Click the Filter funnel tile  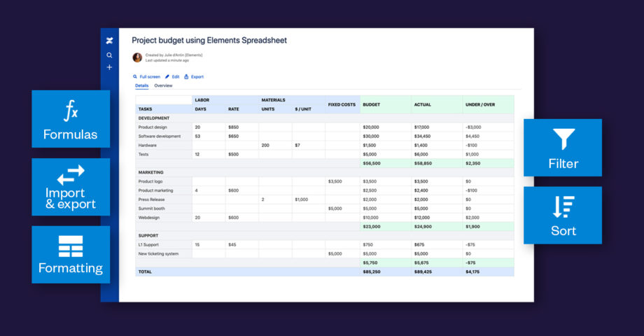[563, 148]
